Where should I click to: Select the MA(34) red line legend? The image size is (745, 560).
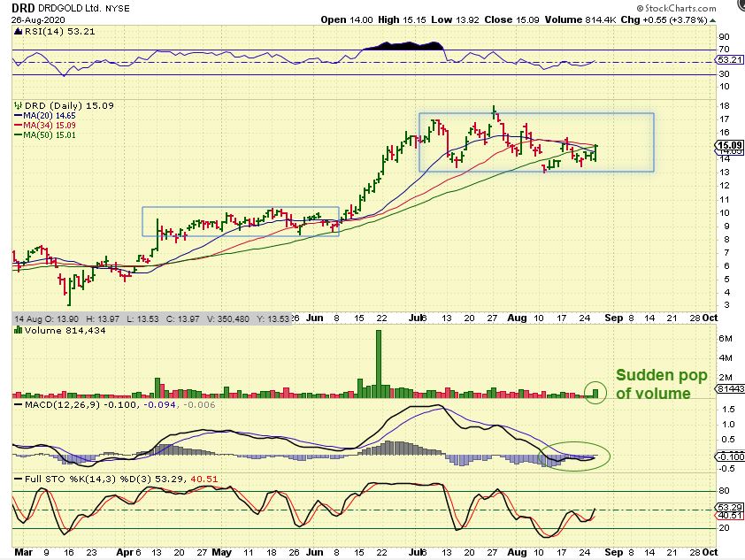45,126
